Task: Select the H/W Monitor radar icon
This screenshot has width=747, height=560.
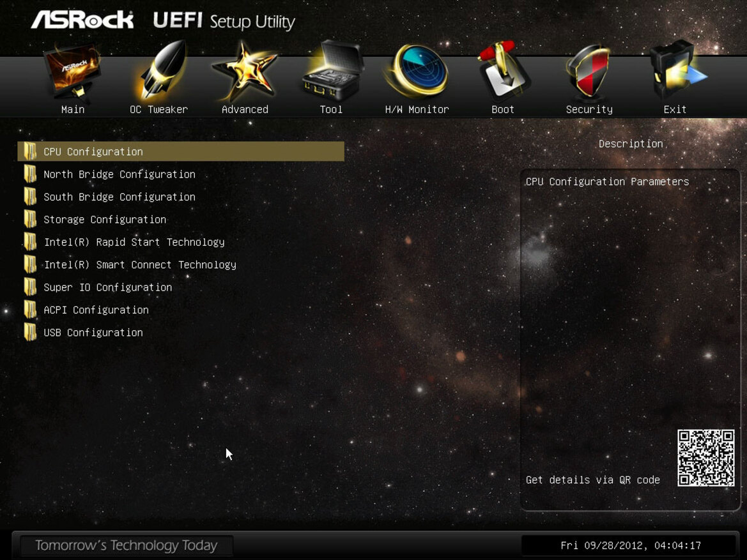Action: coord(417,70)
